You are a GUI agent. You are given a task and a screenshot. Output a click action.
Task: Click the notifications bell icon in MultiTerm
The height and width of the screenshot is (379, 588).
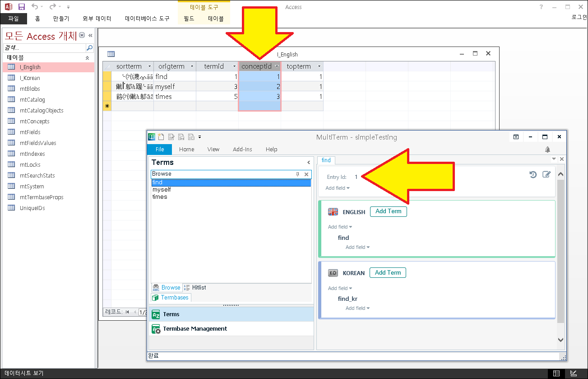pos(547,150)
